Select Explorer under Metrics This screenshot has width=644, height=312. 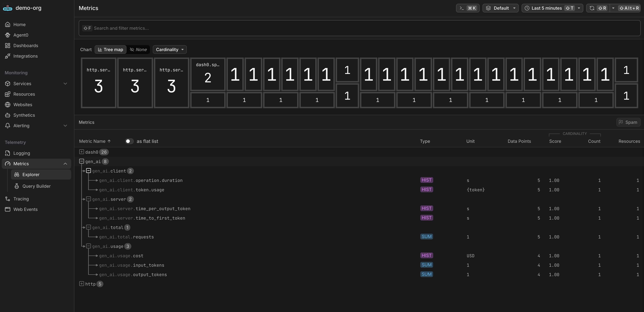(31, 174)
